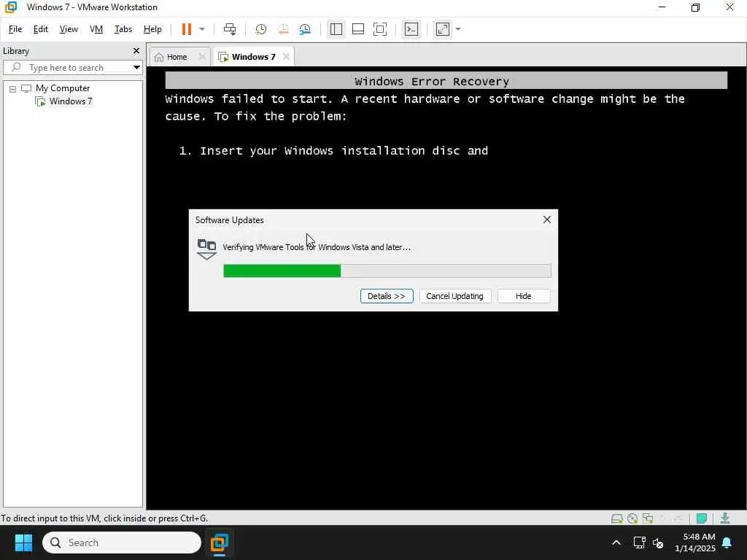Open the File menu
Image resolution: width=747 pixels, height=560 pixels.
(15, 29)
